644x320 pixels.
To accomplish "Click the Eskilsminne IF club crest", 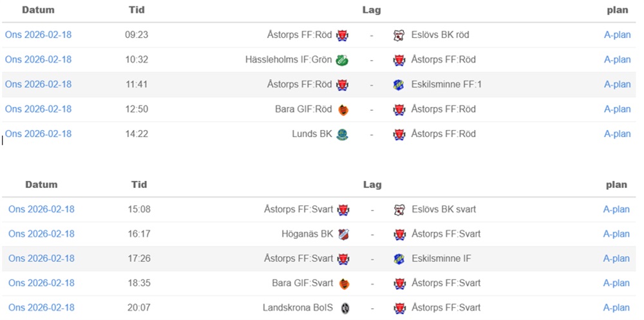I will click(x=399, y=259).
